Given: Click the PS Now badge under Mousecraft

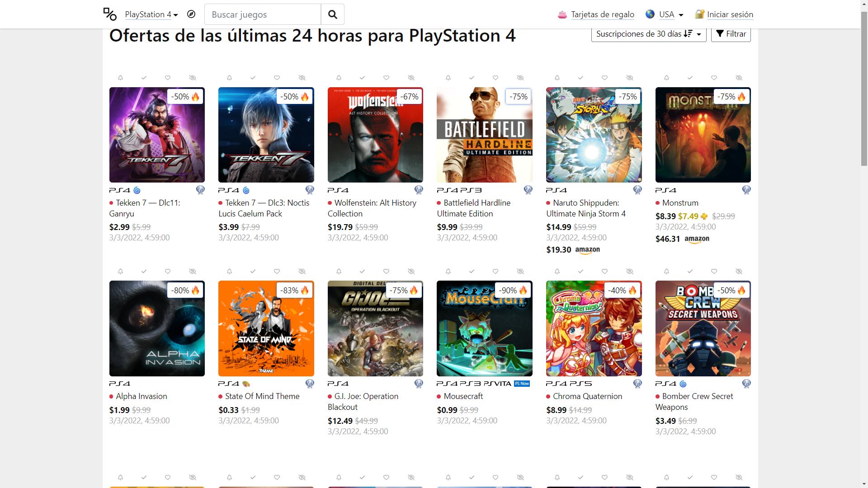Looking at the screenshot, I should click(522, 384).
